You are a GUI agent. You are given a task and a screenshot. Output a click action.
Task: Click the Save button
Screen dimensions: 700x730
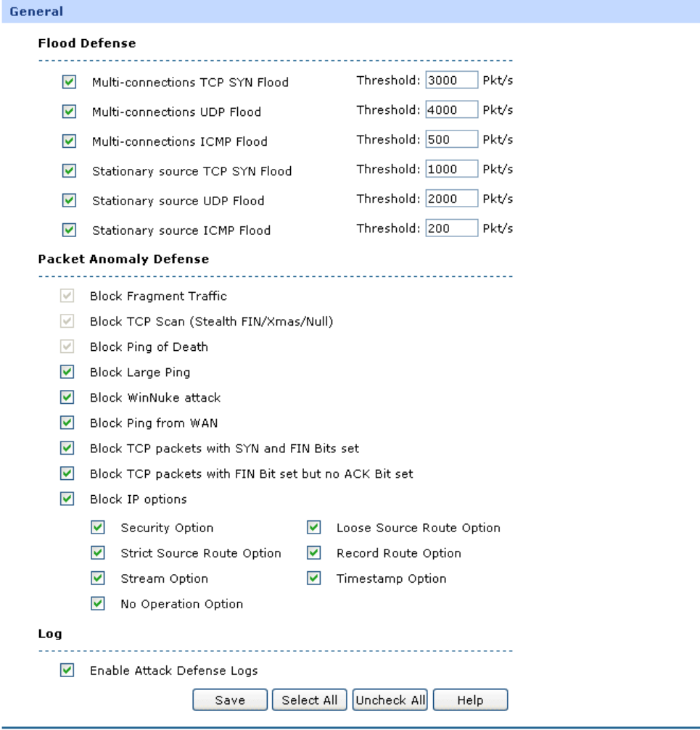pos(230,700)
